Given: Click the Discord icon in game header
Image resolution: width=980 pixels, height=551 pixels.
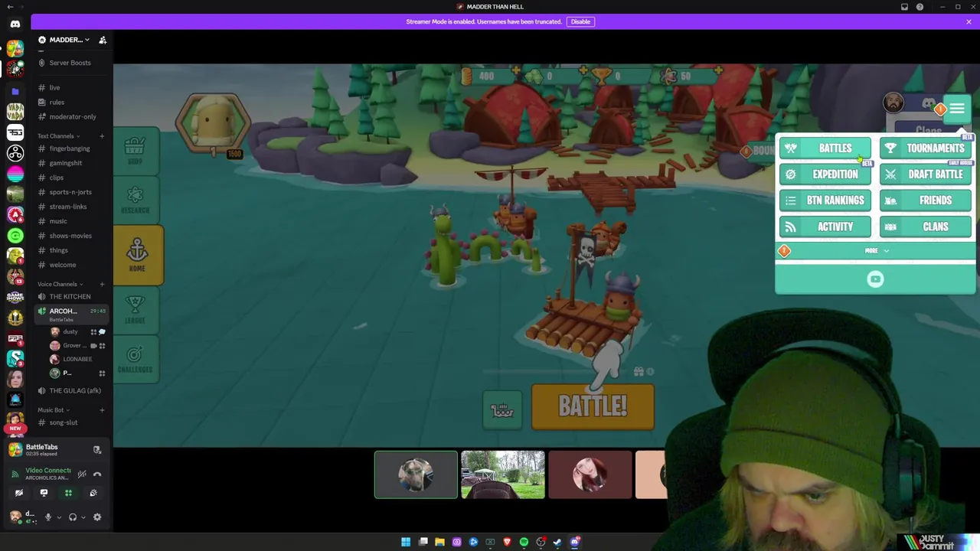Looking at the screenshot, I should point(929,104).
